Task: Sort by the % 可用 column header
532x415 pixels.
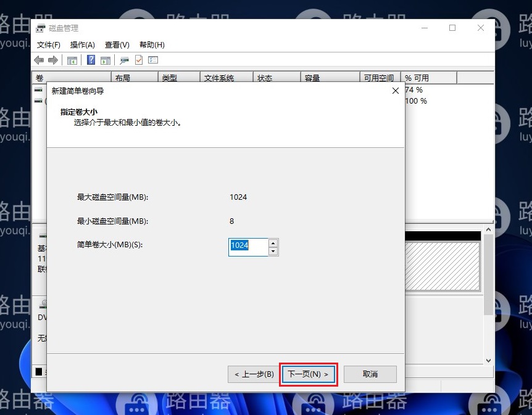Action: pos(429,78)
